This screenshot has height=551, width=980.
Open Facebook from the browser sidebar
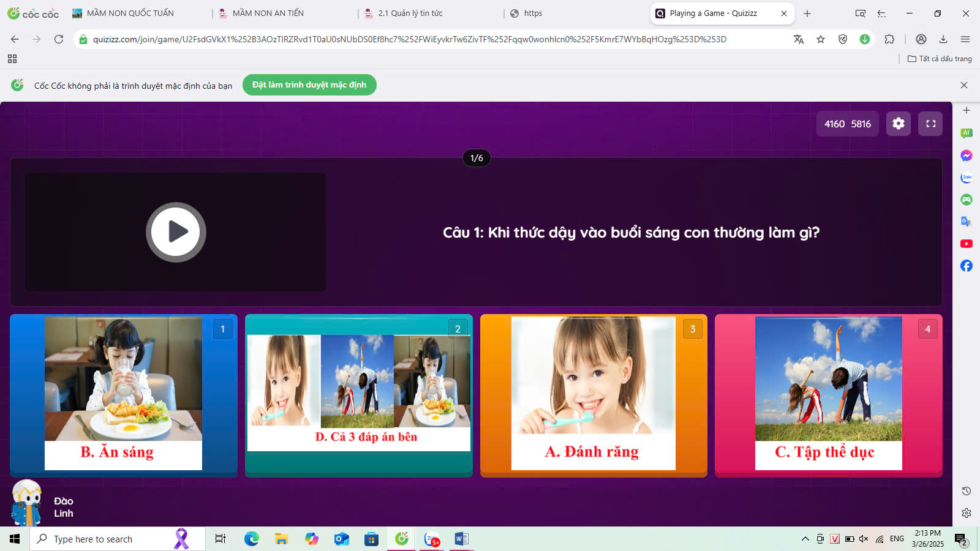(x=967, y=266)
